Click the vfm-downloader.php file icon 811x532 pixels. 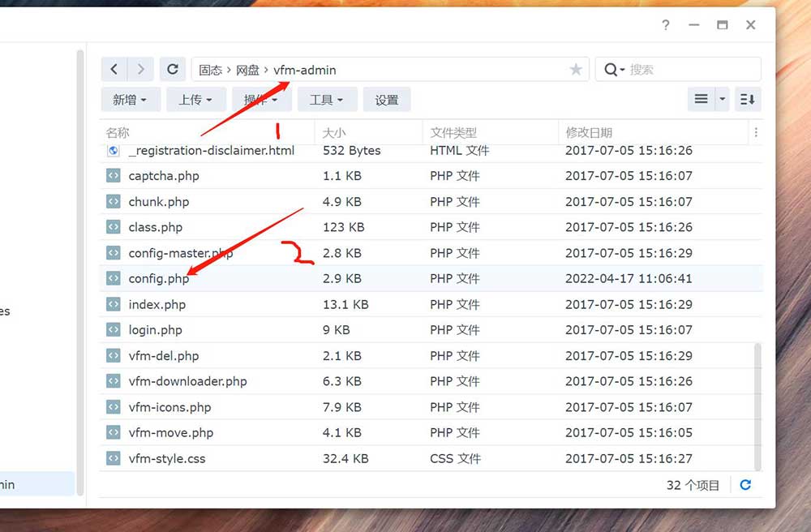point(114,381)
